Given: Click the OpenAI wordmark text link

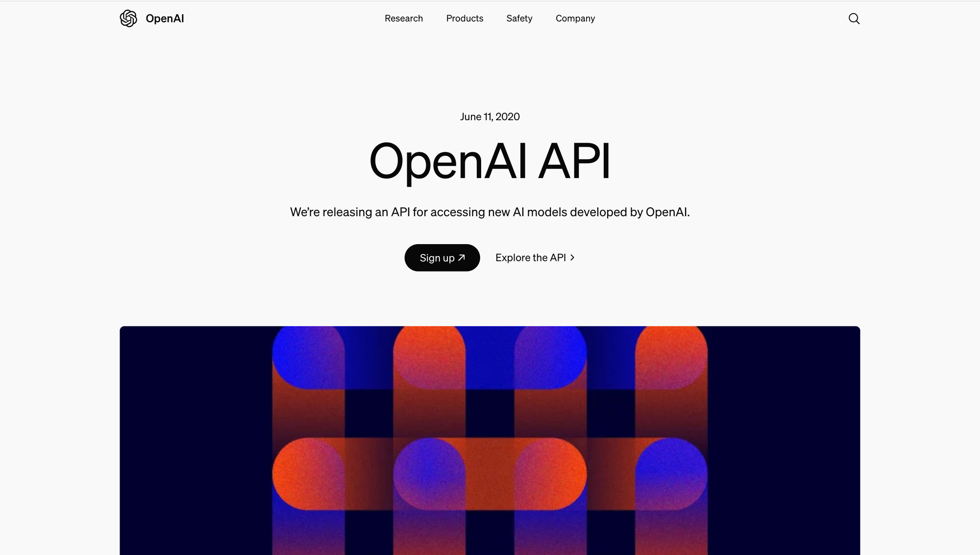Looking at the screenshot, I should pyautogui.click(x=164, y=18).
